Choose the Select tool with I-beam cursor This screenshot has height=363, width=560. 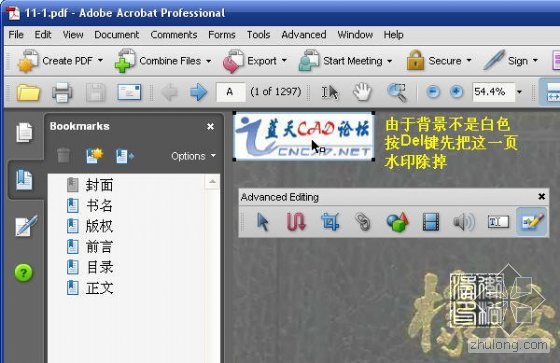[330, 93]
